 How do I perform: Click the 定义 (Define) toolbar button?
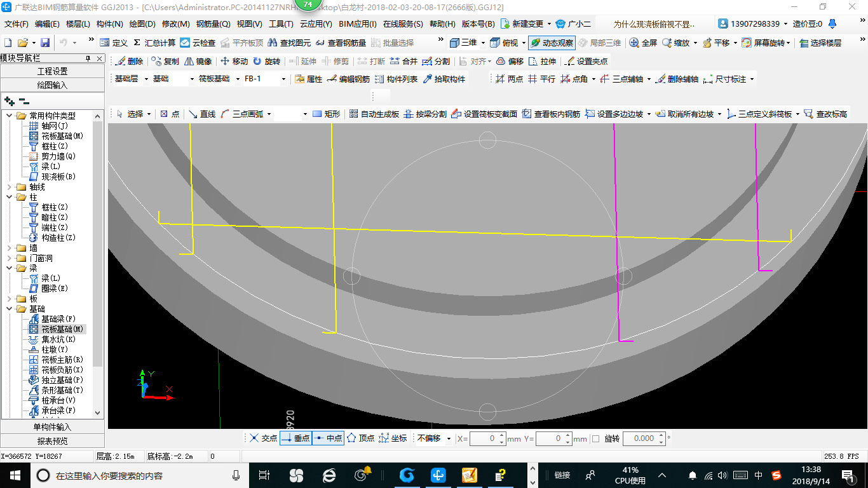click(x=114, y=43)
